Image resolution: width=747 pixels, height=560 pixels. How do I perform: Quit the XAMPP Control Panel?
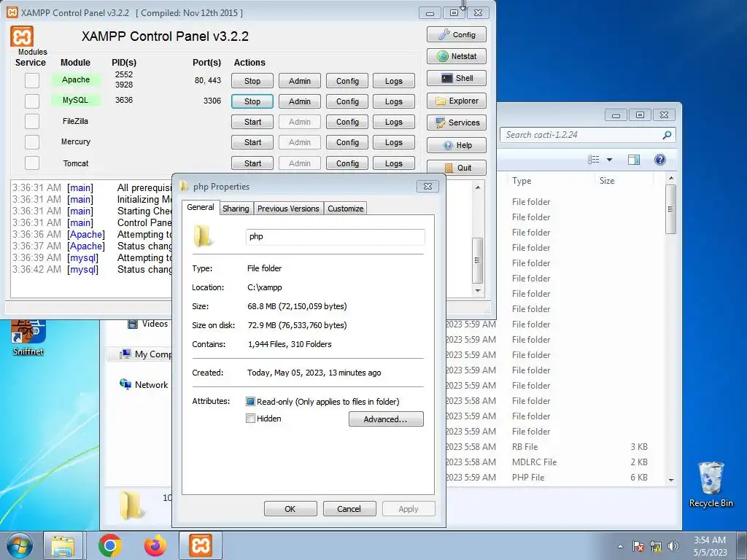(x=457, y=168)
